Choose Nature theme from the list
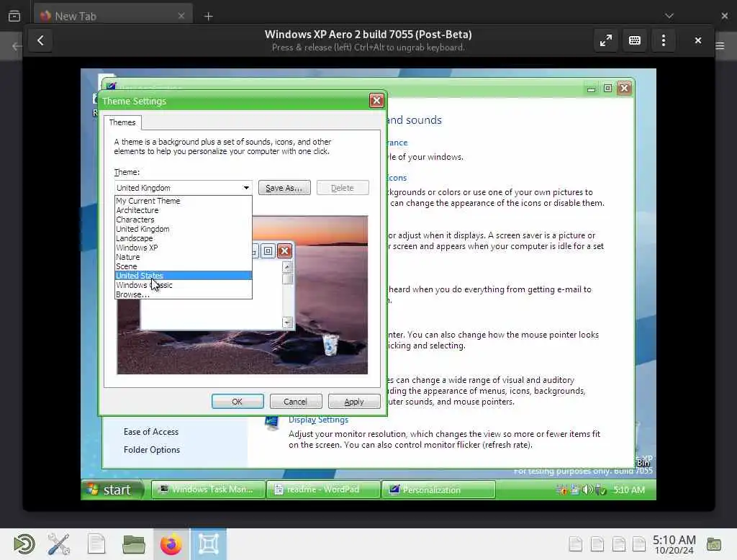 184,257
